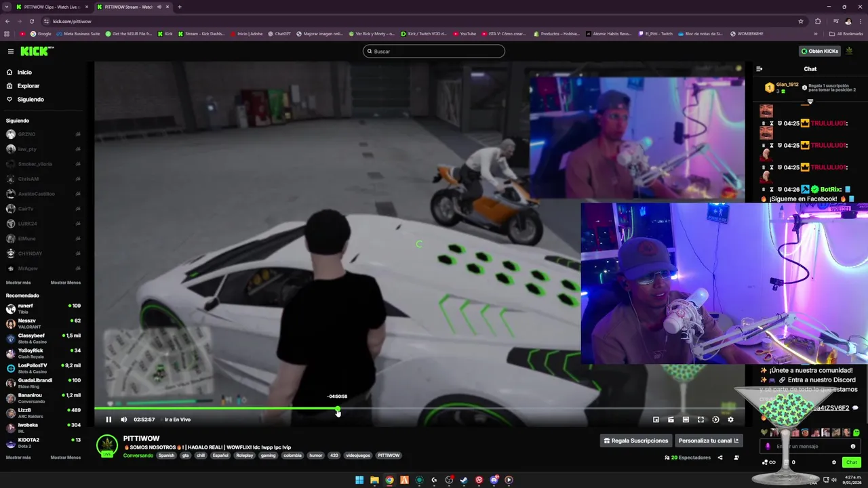Open Windows Start menu
The image size is (868, 488).
point(359,480)
